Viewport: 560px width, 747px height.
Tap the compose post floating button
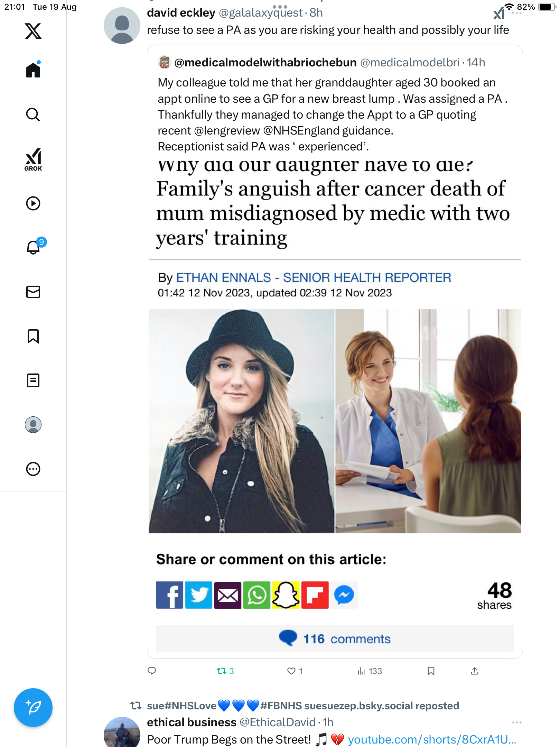point(33,708)
